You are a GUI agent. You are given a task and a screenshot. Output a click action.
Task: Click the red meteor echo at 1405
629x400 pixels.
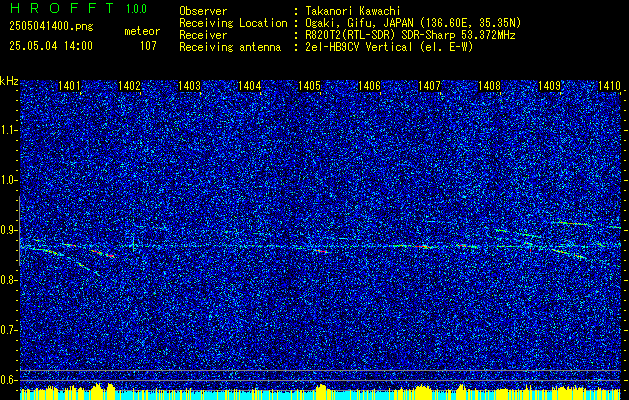pos(321,251)
